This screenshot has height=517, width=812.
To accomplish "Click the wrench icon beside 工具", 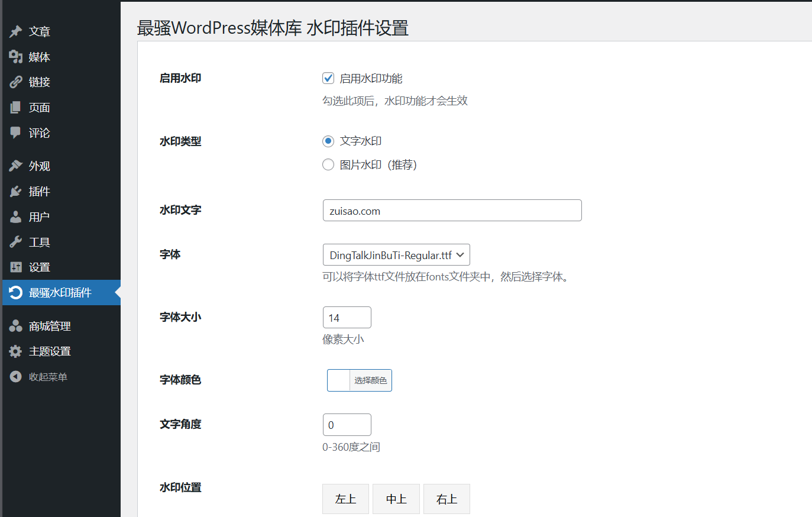I will 15,242.
